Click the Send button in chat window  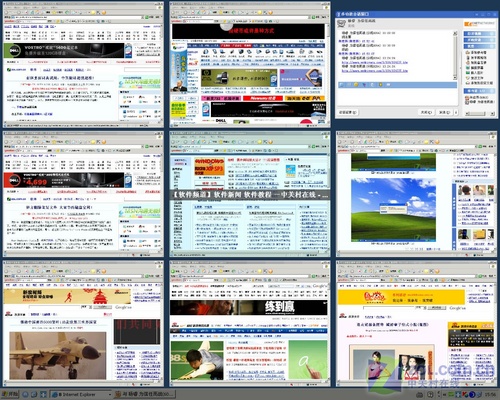pos(444,112)
